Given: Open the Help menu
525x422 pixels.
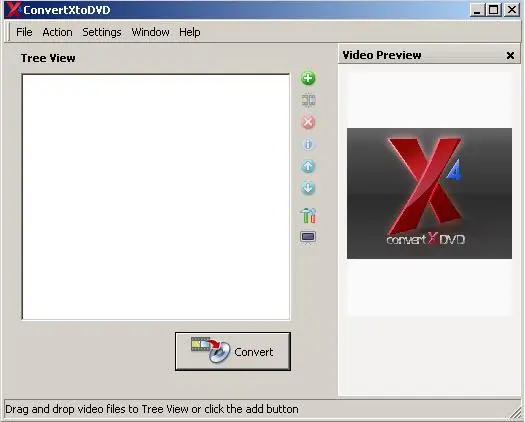Looking at the screenshot, I should (x=190, y=32).
